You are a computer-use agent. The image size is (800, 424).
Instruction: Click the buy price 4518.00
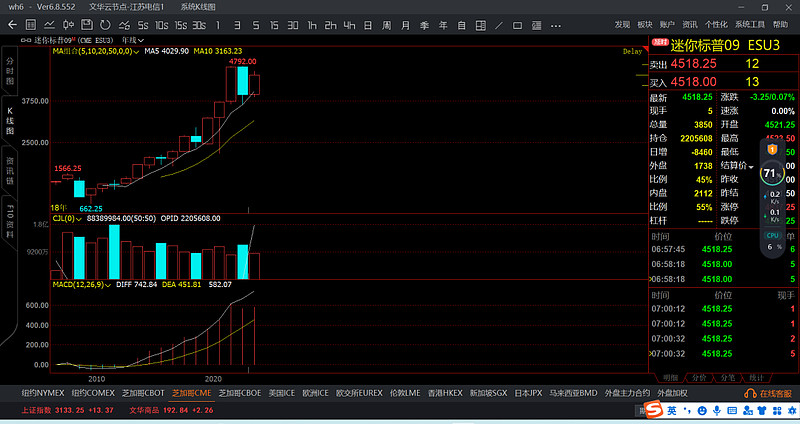[x=693, y=82]
